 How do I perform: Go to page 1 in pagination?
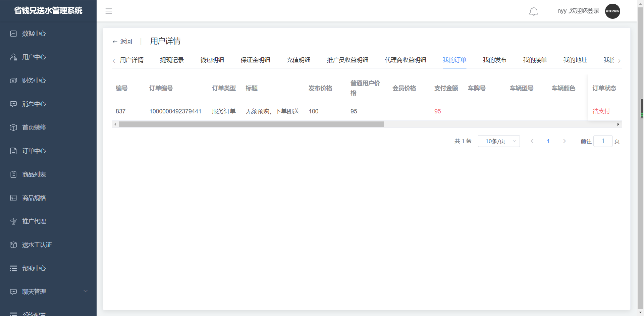(548, 141)
